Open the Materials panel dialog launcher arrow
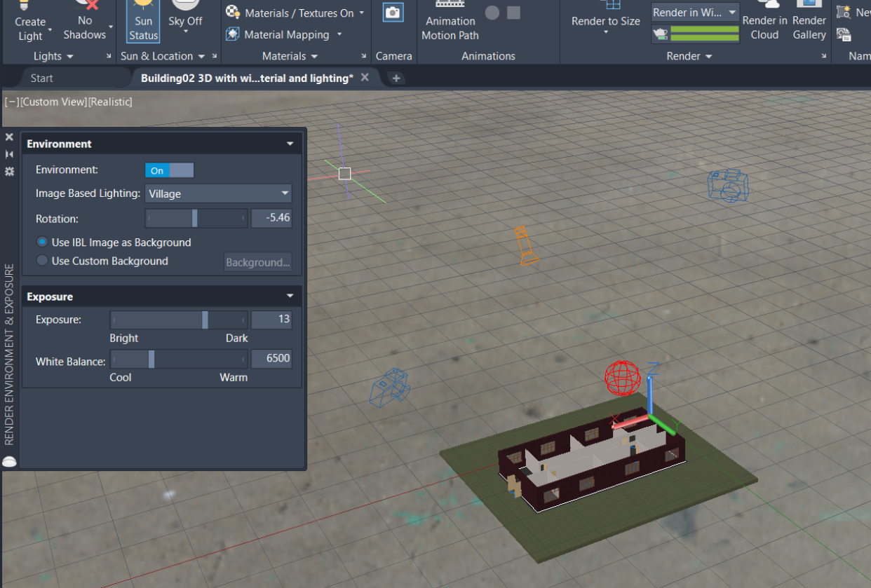871x588 pixels. click(x=365, y=56)
